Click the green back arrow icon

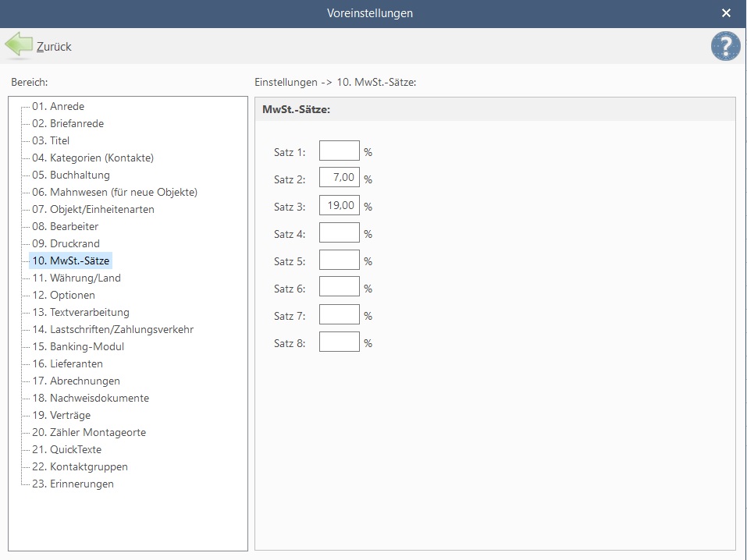point(19,44)
